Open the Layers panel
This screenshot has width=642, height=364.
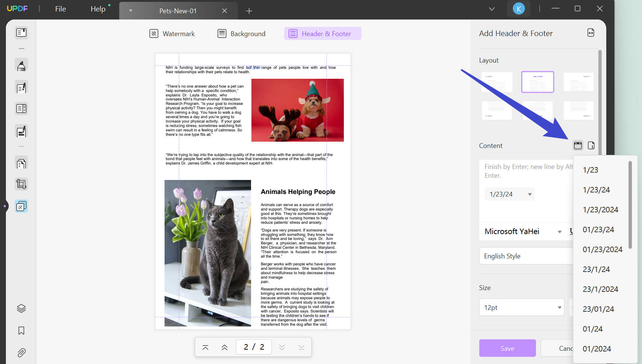[21, 308]
